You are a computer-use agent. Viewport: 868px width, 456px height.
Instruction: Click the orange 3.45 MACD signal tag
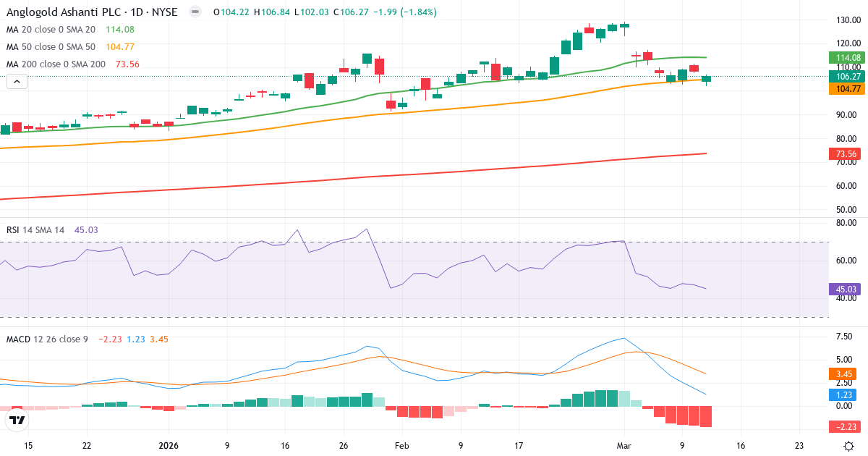click(845, 373)
